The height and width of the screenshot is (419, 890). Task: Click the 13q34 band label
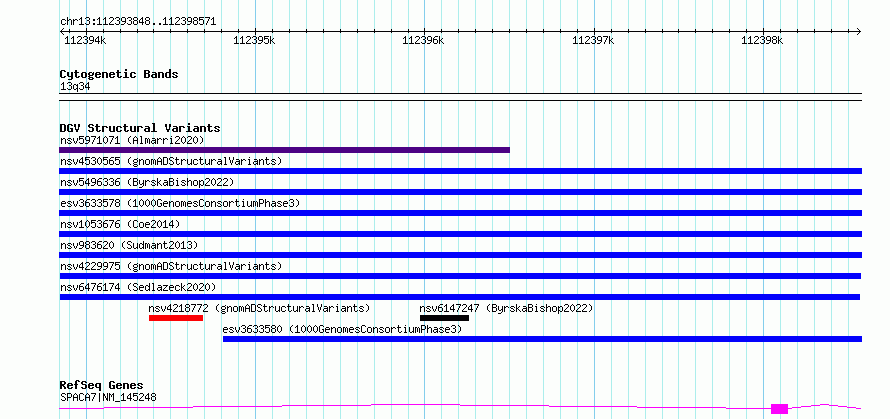pos(75,87)
